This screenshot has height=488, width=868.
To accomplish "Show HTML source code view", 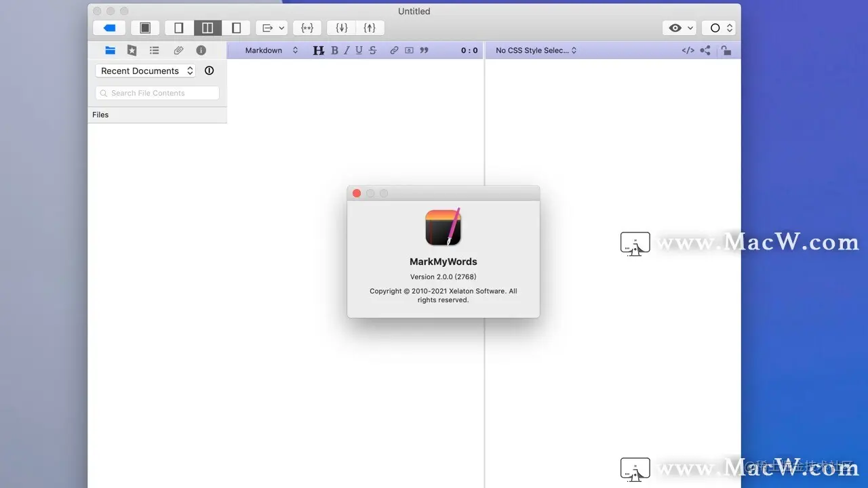I will pyautogui.click(x=688, y=50).
